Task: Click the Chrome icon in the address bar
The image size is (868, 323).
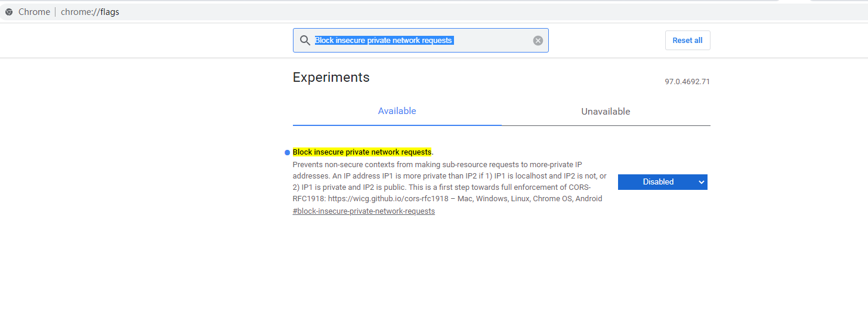Action: [x=9, y=12]
